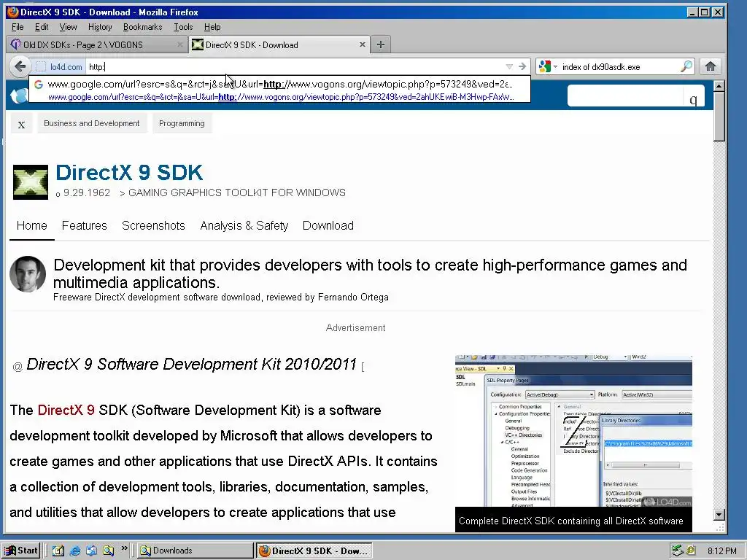This screenshot has height=560, width=747.
Task: Select the DirectX 9 SDK - Download tab
Action: coord(279,44)
